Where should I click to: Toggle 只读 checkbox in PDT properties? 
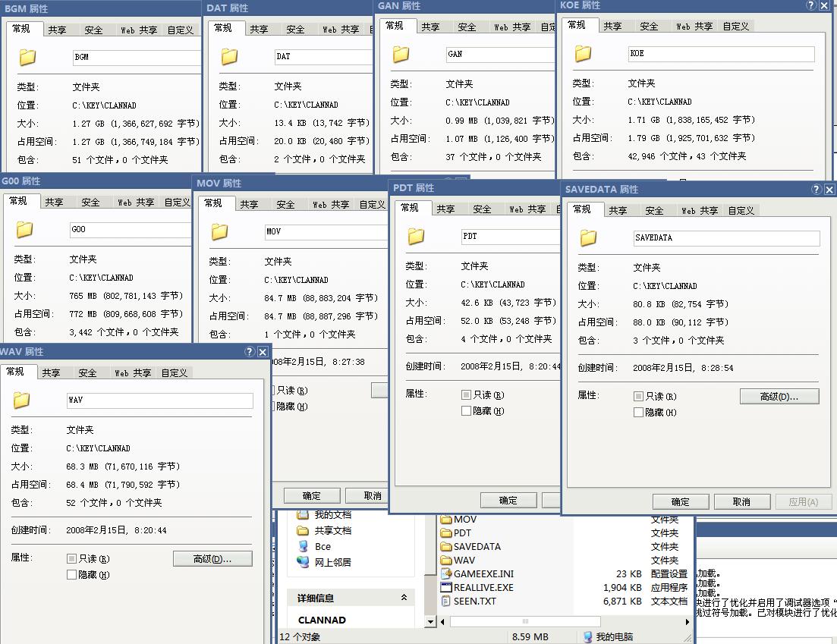pyautogui.click(x=466, y=395)
